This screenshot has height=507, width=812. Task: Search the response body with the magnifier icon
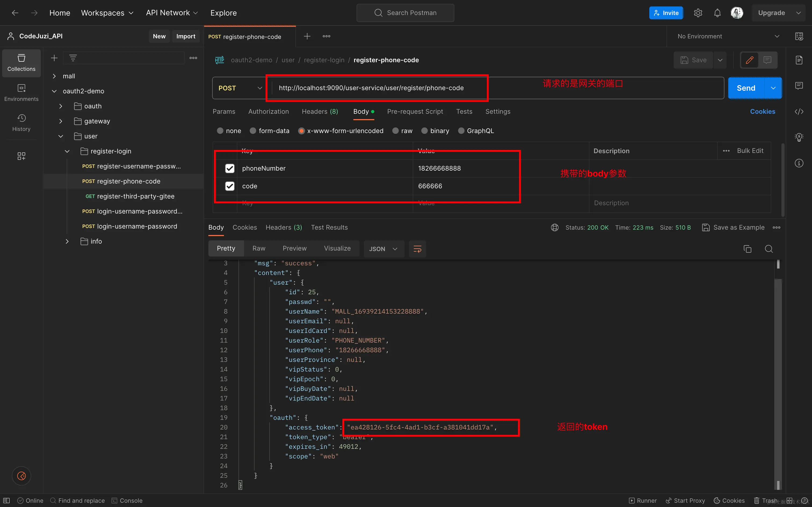[x=769, y=249]
